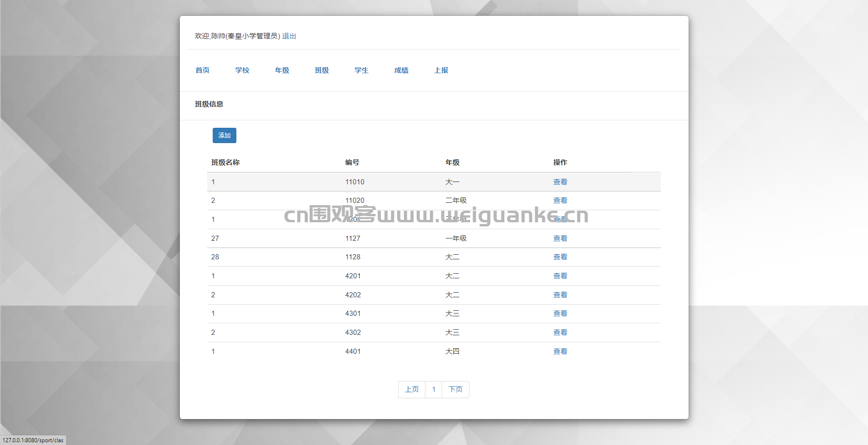Click the 大四 grade cell
The height and width of the screenshot is (445, 868).
tap(452, 351)
